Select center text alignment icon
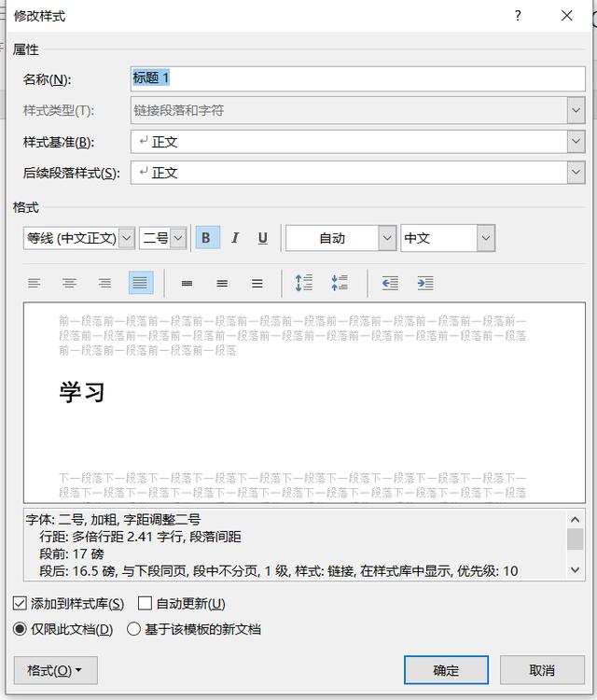597x700 pixels. (69, 283)
